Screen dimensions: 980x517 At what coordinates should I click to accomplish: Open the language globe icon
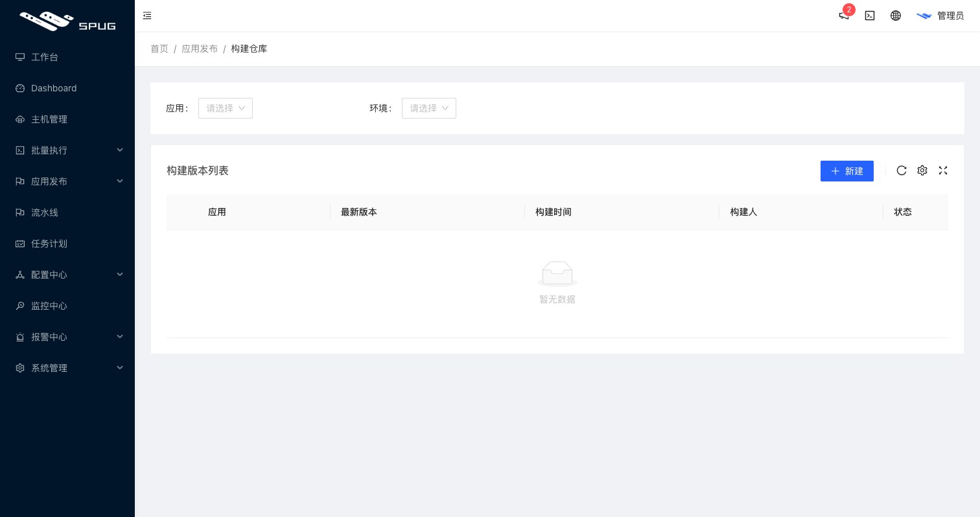(x=896, y=16)
